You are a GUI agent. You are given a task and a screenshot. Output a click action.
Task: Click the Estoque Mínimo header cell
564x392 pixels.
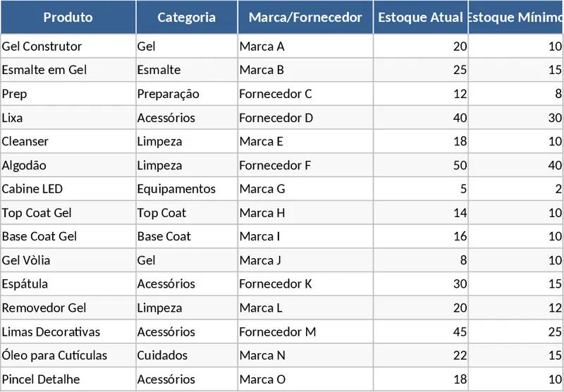pyautogui.click(x=516, y=18)
